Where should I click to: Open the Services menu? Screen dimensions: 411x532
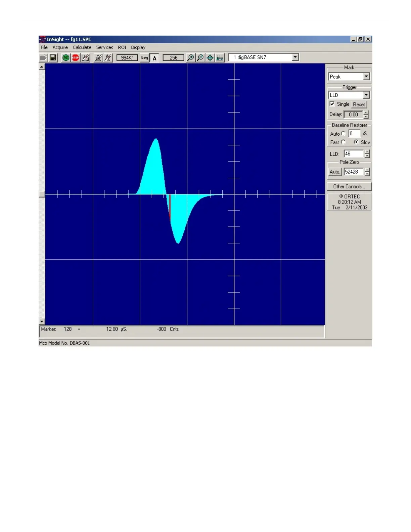(105, 47)
